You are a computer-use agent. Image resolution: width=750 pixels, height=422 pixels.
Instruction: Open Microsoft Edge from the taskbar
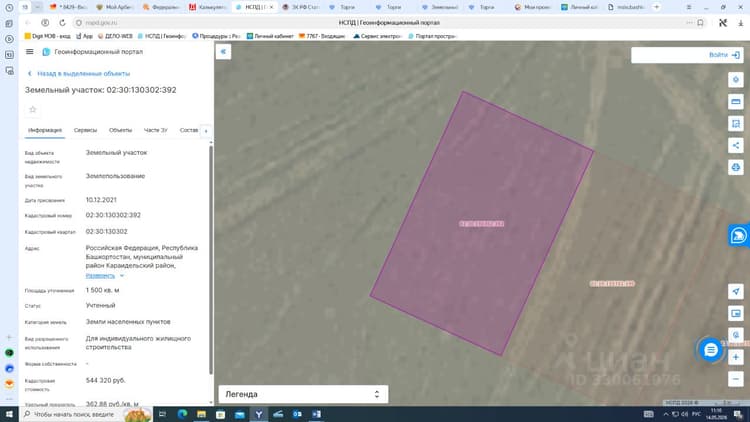point(182,414)
